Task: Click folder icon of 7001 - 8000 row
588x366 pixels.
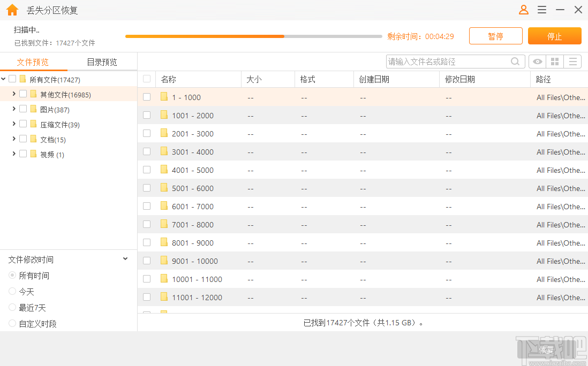Action: point(164,224)
